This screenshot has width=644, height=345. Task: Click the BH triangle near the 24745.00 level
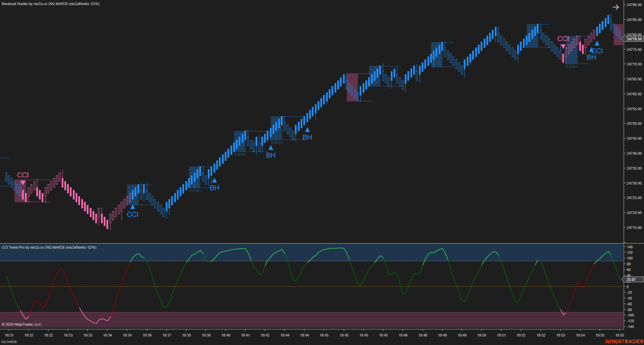tap(271, 148)
